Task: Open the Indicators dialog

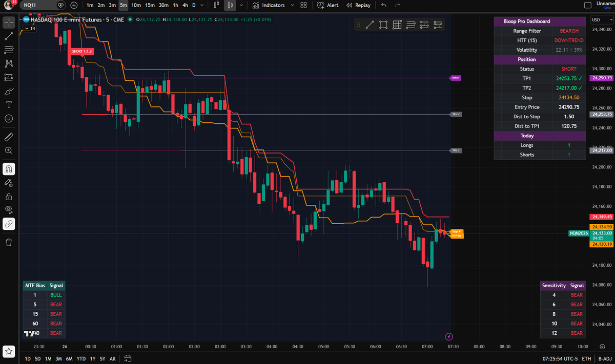Action: (x=269, y=5)
